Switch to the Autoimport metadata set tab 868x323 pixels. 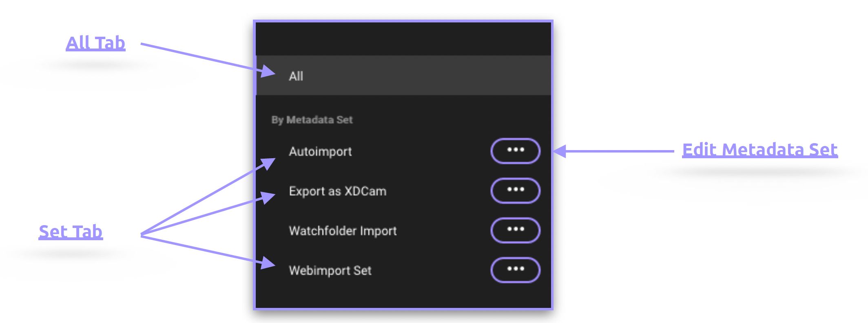point(320,152)
